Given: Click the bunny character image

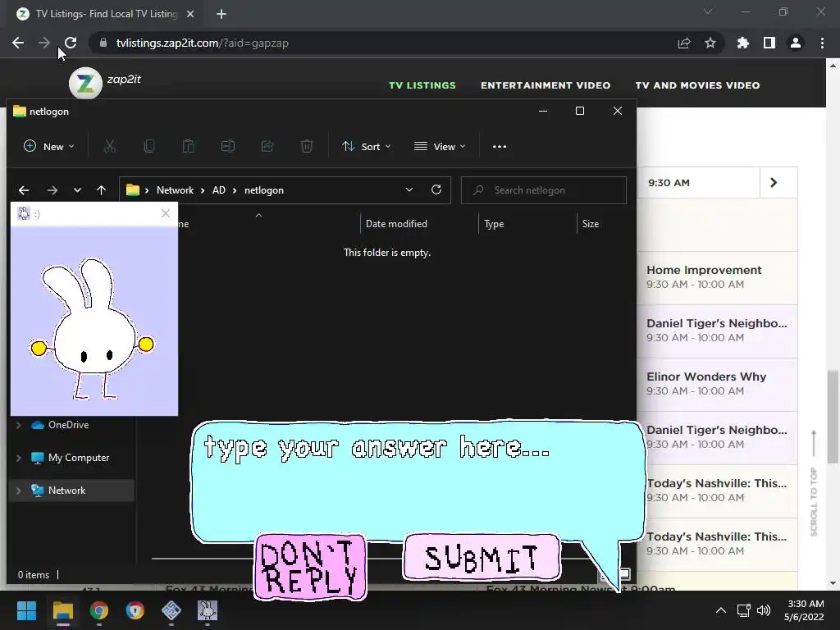Looking at the screenshot, I should [92, 329].
